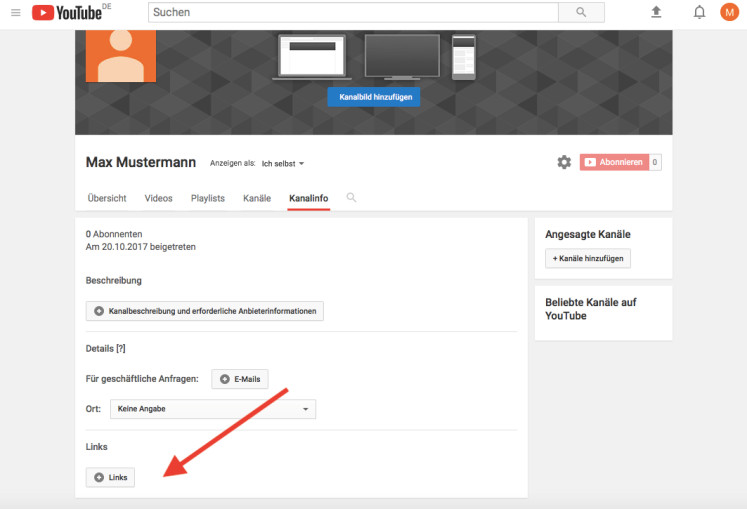Click the 'Angesagte Kanäle' heading

tap(587, 234)
